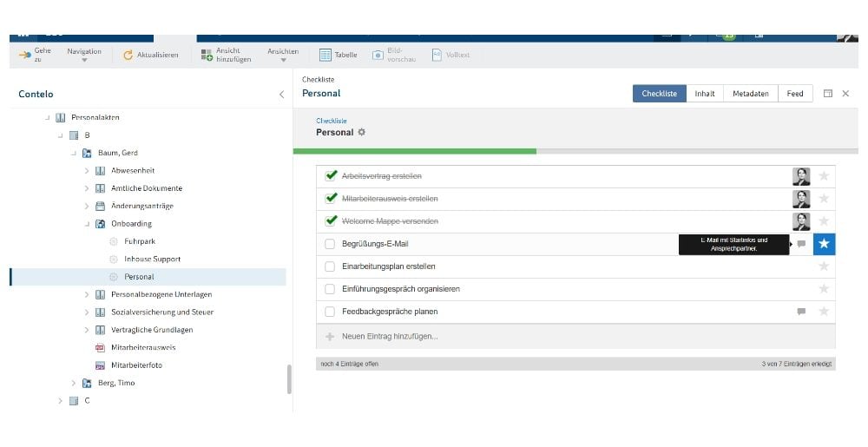The height and width of the screenshot is (447, 868).
Task: Click Ansicht hinzufügen toolbar icon
Action: tap(207, 55)
